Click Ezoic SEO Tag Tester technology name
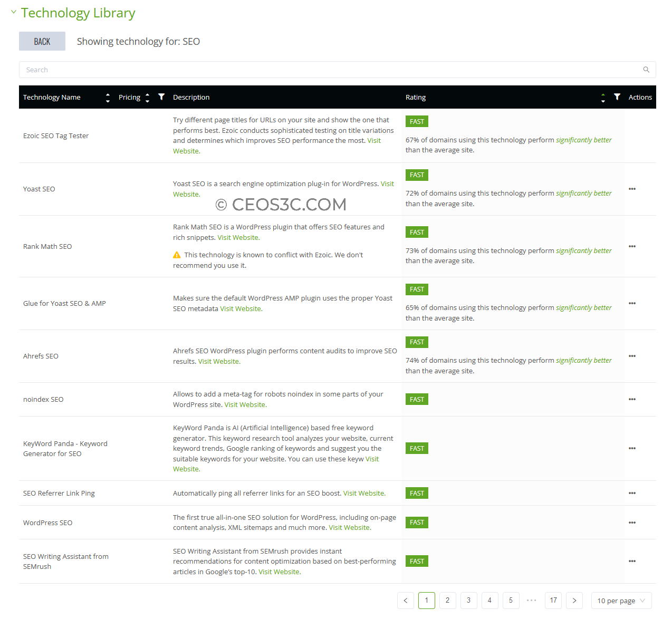Image resolution: width=672 pixels, height=619 pixels. click(56, 136)
